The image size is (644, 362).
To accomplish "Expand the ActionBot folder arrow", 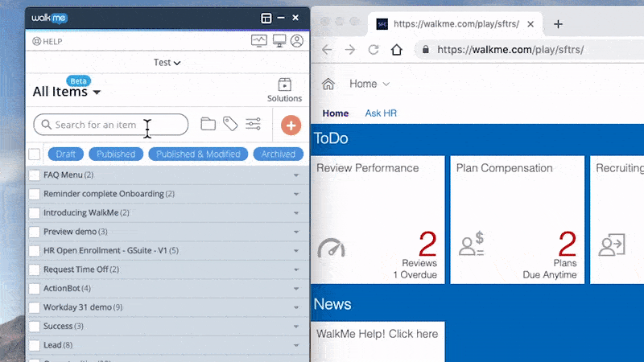I will coord(296,289).
